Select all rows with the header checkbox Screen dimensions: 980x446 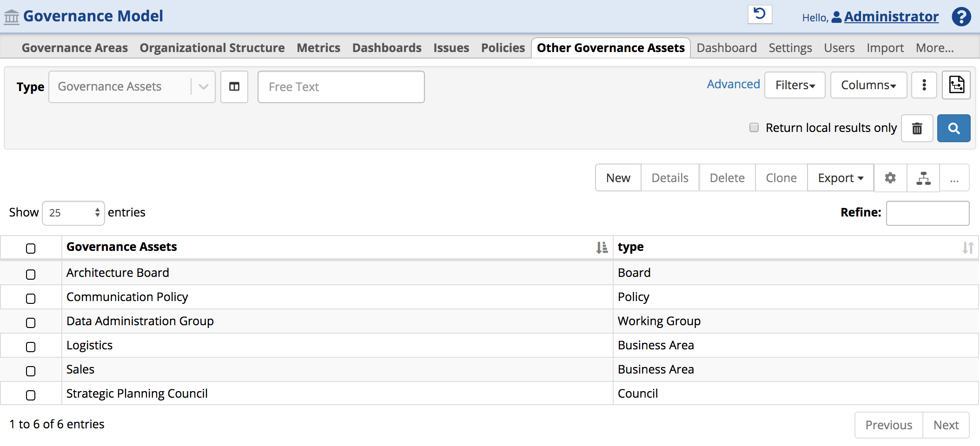(31, 249)
